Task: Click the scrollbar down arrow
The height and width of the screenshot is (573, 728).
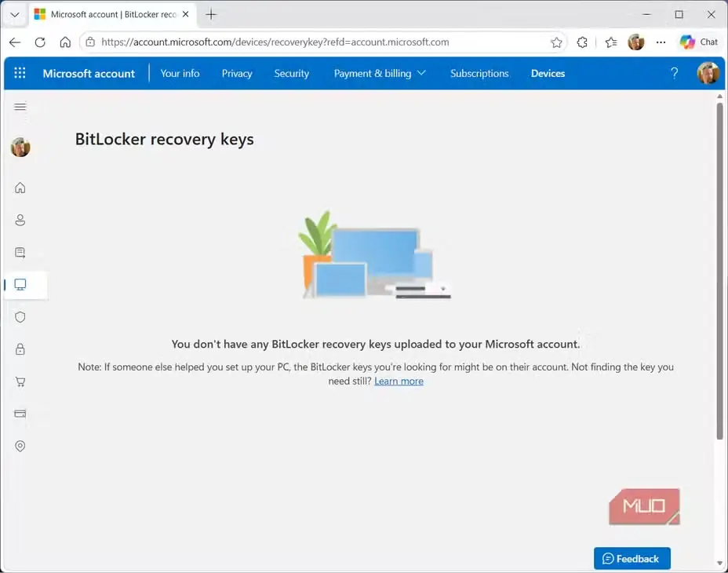Action: coord(719,564)
